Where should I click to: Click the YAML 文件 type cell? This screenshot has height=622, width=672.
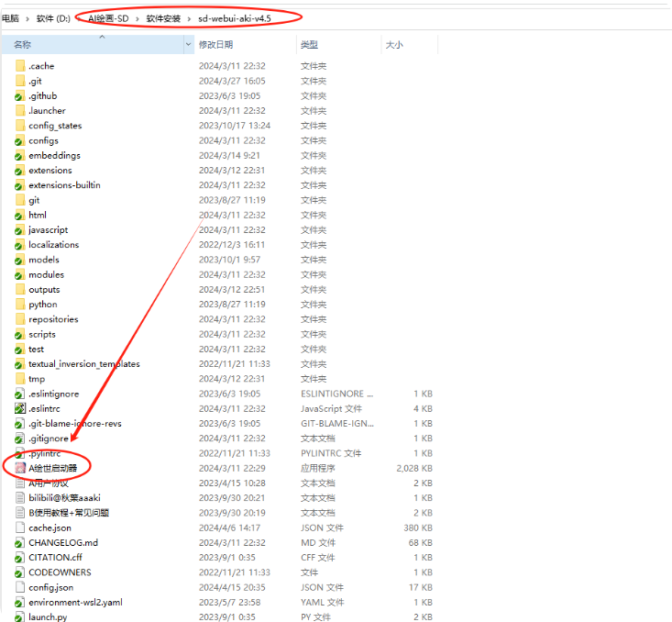pyautogui.click(x=322, y=602)
